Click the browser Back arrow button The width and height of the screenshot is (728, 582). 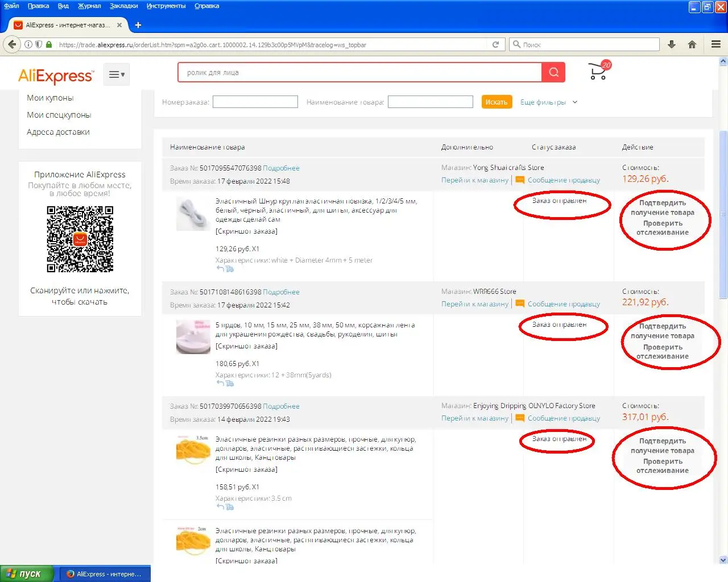pyautogui.click(x=11, y=44)
